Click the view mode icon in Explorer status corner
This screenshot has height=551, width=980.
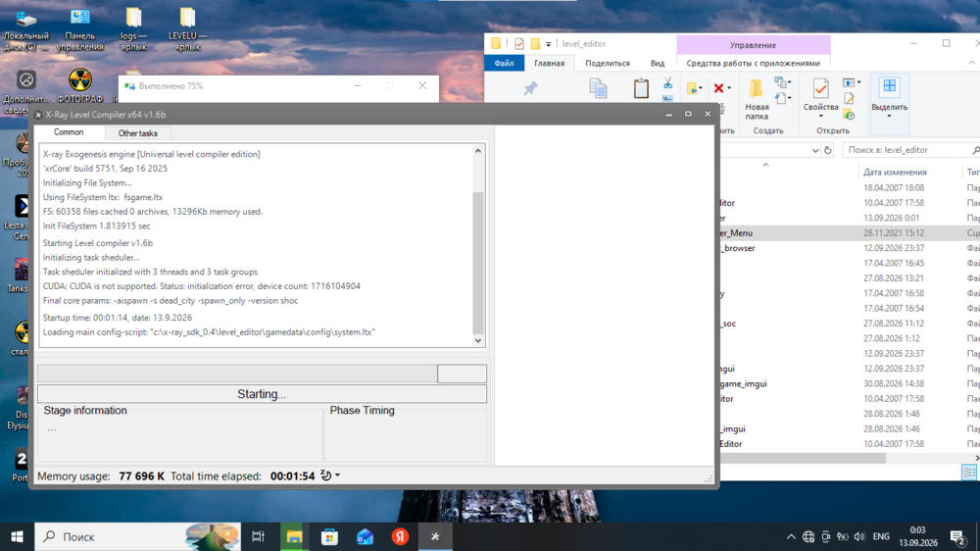point(969,473)
